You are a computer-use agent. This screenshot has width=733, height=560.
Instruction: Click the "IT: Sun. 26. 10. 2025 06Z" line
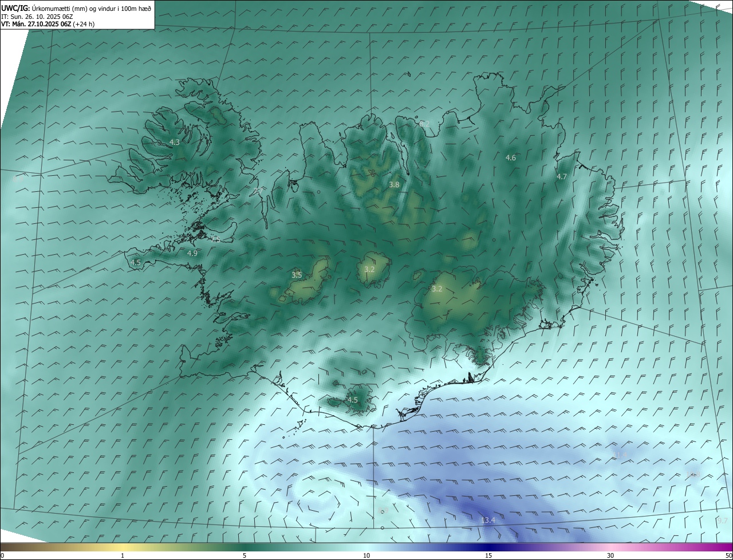(37, 17)
